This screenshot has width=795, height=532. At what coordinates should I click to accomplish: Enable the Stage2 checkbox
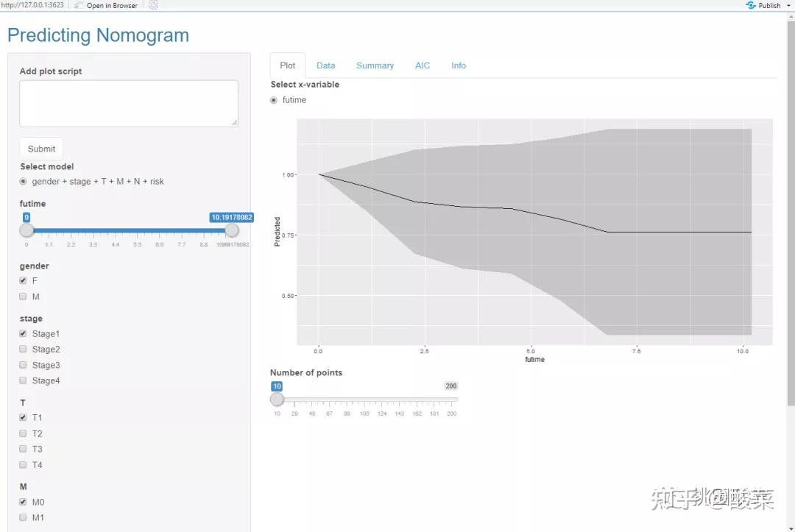tap(24, 350)
